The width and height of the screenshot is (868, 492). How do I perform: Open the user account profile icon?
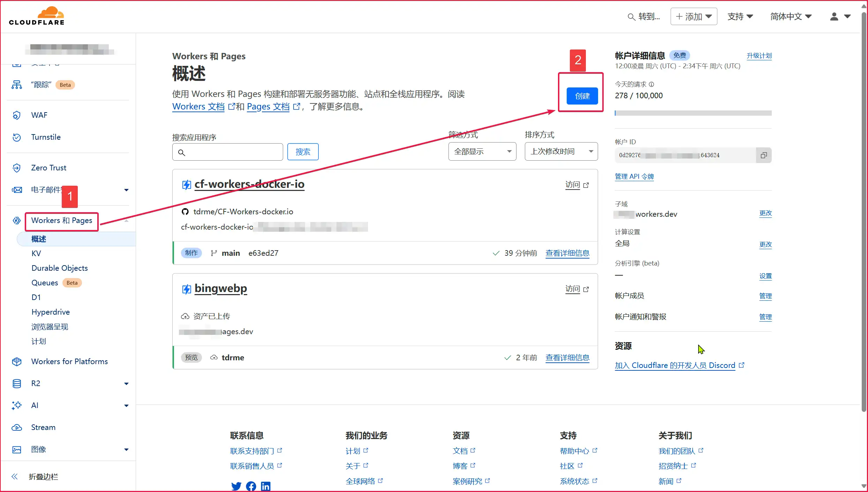pyautogui.click(x=834, y=16)
